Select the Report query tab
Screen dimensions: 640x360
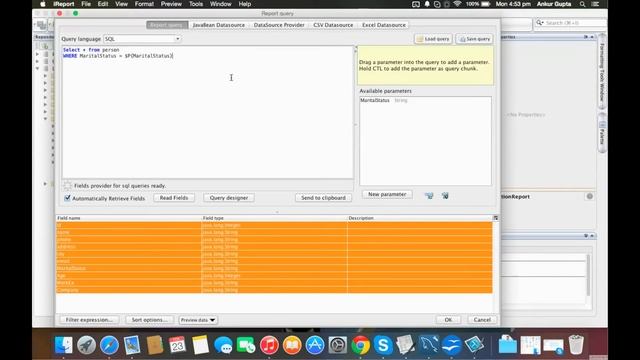coord(167,25)
